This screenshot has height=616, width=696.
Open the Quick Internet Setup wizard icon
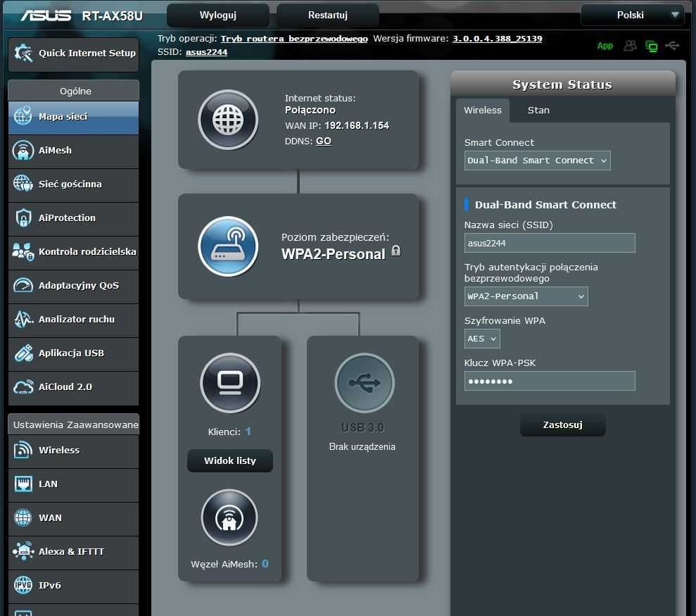(x=23, y=54)
